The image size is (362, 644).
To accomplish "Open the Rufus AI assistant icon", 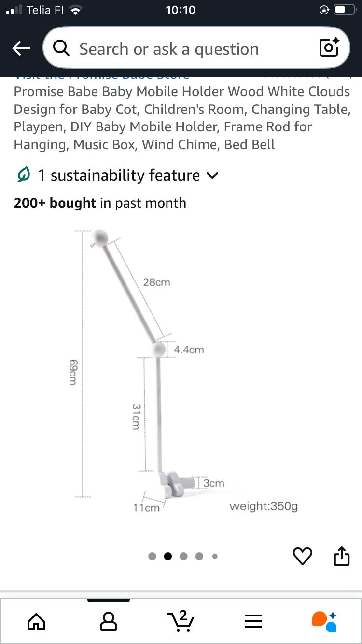I will click(324, 621).
